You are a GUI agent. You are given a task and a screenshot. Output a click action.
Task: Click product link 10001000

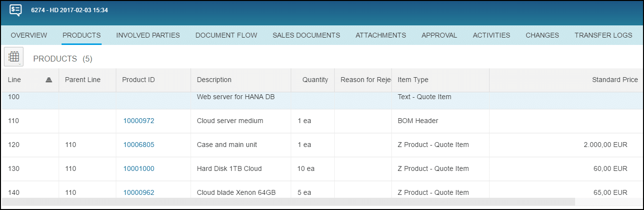139,168
